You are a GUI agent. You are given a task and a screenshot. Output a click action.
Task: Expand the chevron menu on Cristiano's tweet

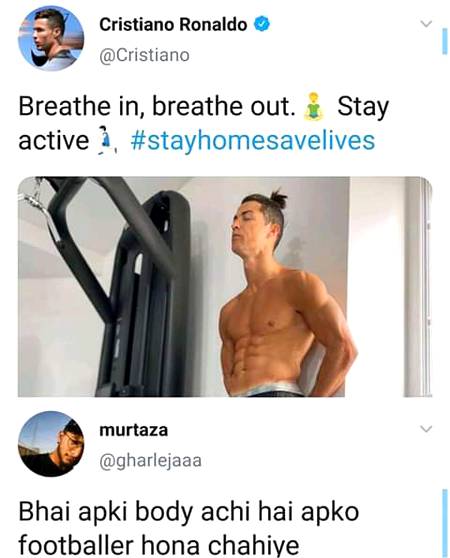tap(426, 24)
